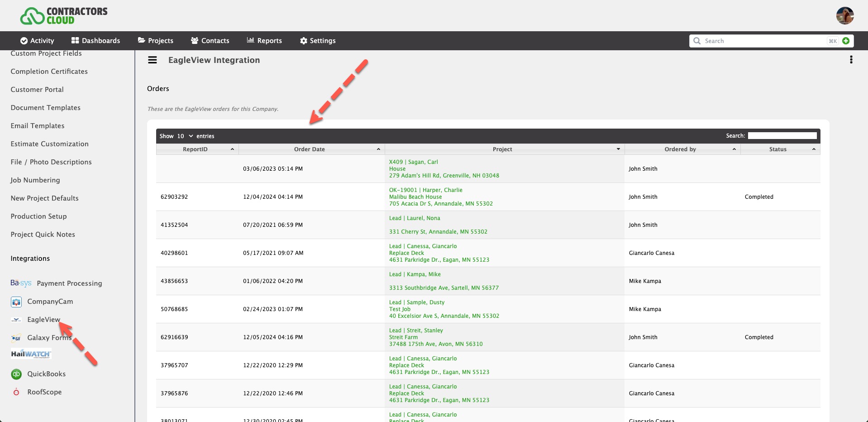Sort by Project column
Viewport: 868px width, 422px height.
(505, 149)
